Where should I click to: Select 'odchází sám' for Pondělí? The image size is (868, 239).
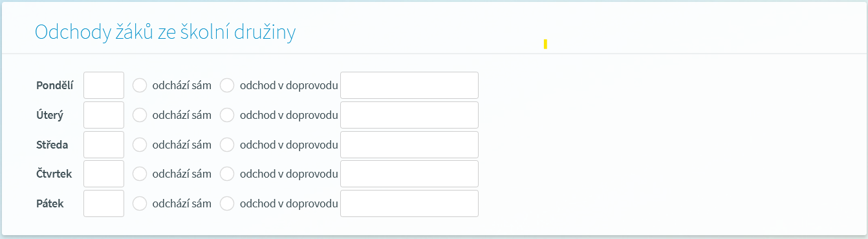click(140, 85)
